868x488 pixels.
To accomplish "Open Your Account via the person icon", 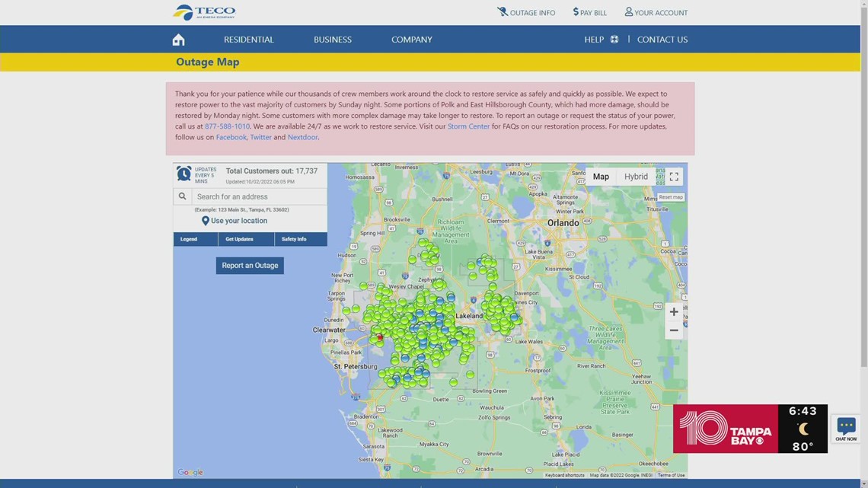I will (x=627, y=11).
